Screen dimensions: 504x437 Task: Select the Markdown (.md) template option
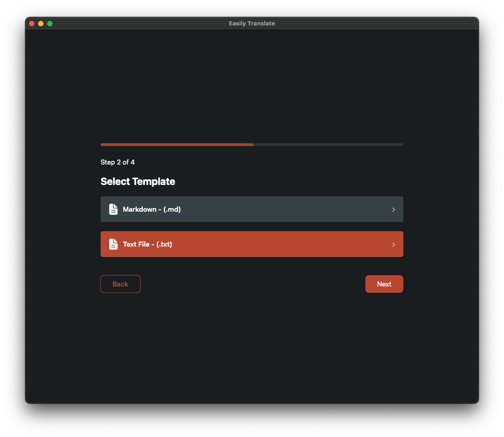click(252, 209)
